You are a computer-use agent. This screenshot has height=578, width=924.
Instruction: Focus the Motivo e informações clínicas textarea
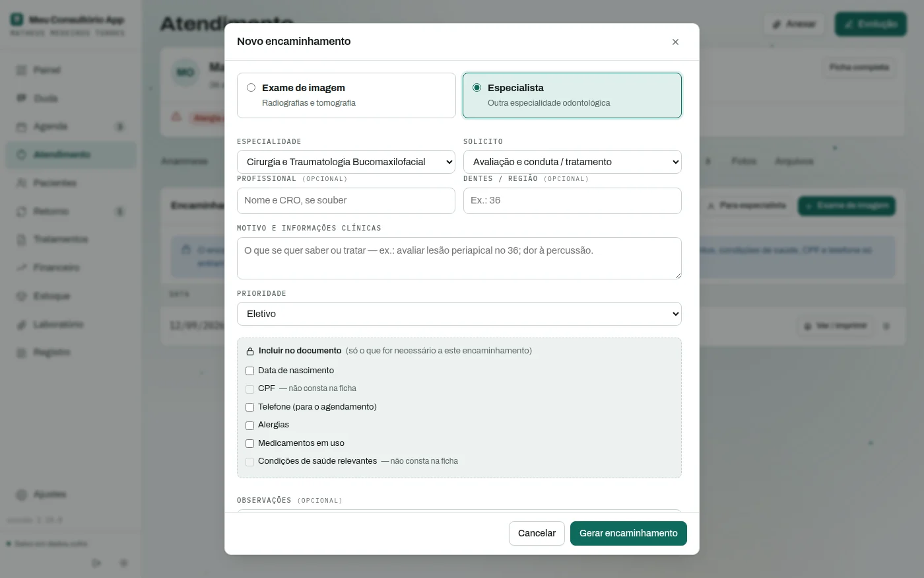point(459,258)
